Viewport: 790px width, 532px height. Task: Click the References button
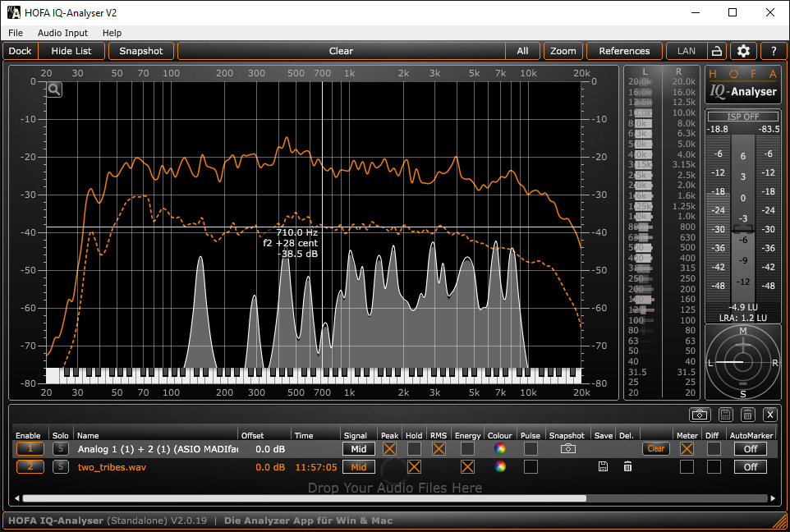(624, 51)
